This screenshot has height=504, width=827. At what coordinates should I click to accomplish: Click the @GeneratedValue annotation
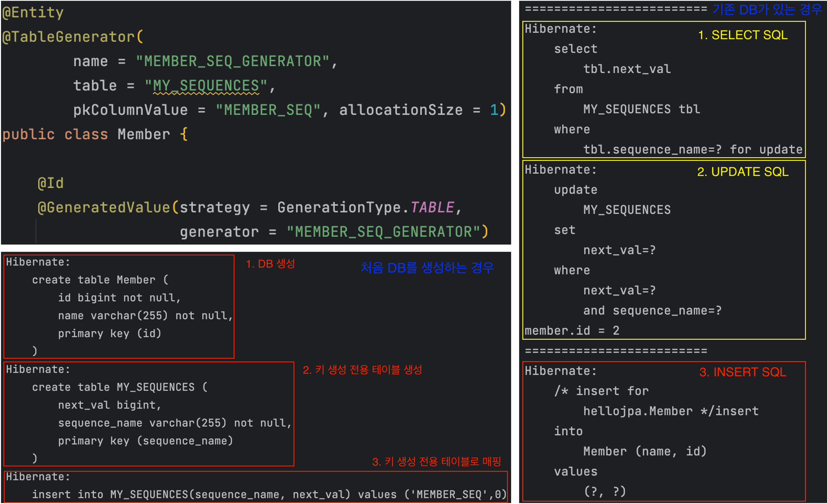[x=104, y=207]
